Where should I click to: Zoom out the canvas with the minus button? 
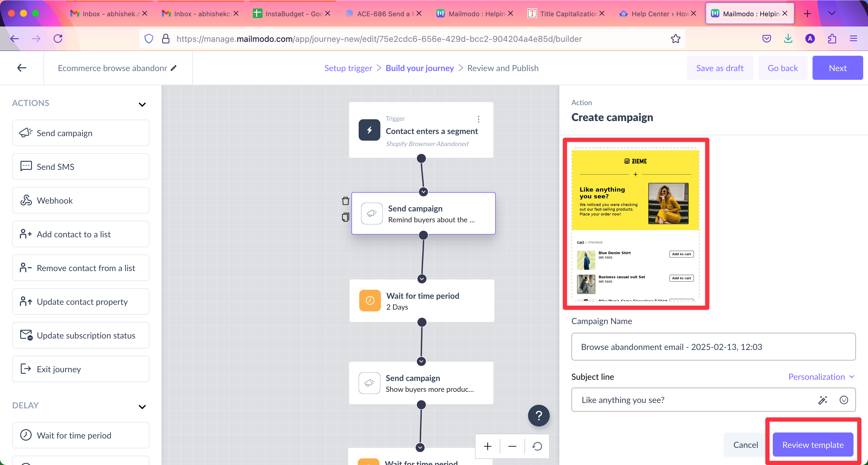pyautogui.click(x=512, y=447)
